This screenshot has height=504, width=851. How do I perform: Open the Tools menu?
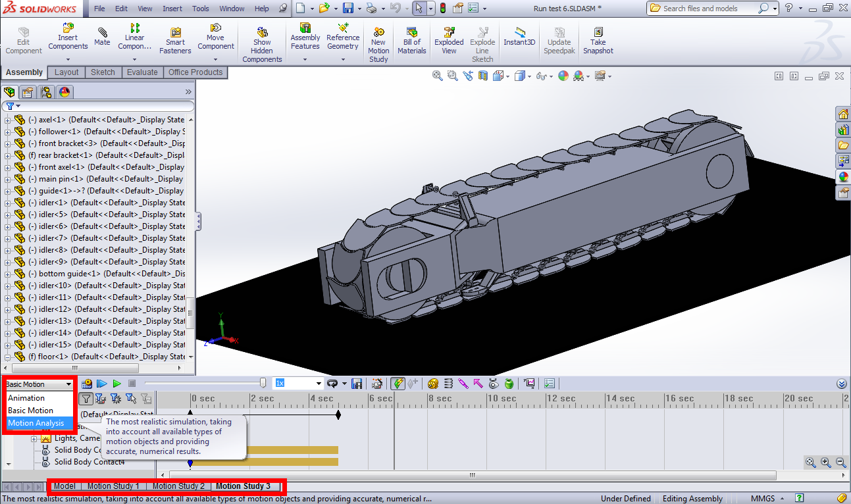[201, 9]
